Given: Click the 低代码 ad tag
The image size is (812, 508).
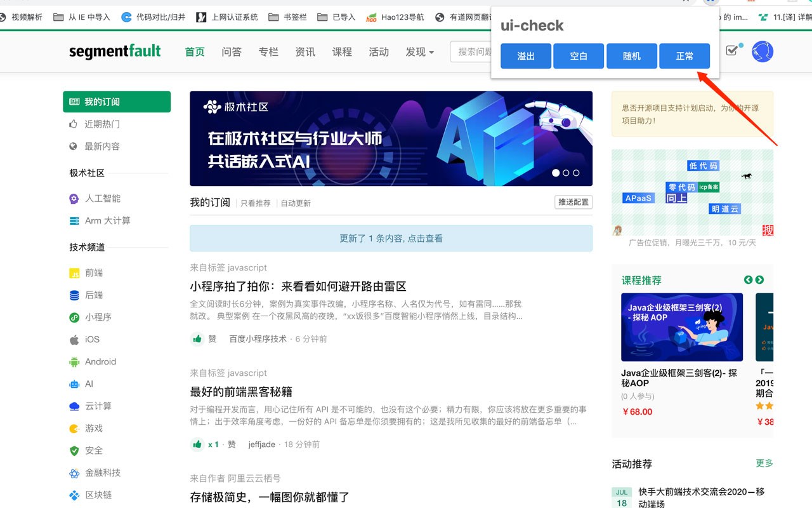Looking at the screenshot, I should [x=704, y=166].
